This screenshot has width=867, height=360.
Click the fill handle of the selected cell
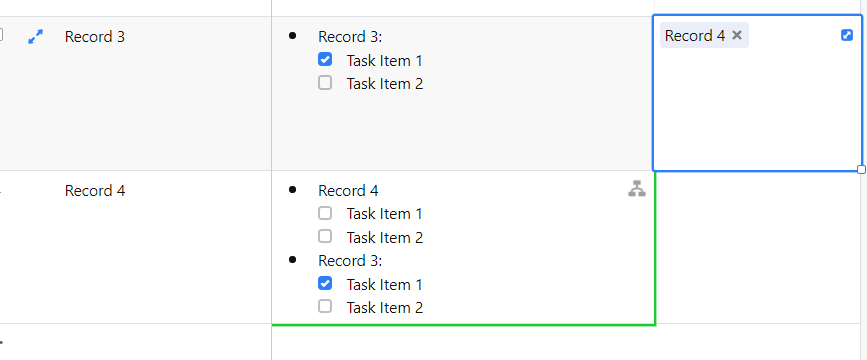tap(861, 170)
